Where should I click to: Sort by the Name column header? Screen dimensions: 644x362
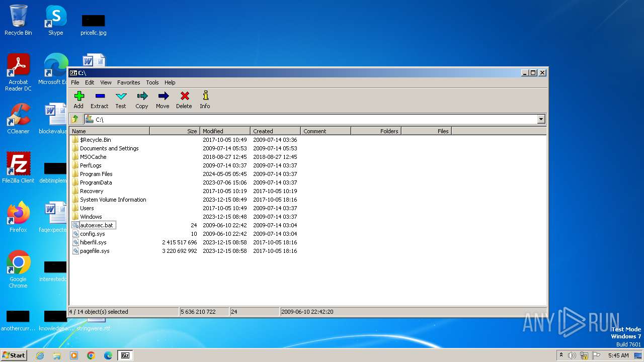point(109,131)
